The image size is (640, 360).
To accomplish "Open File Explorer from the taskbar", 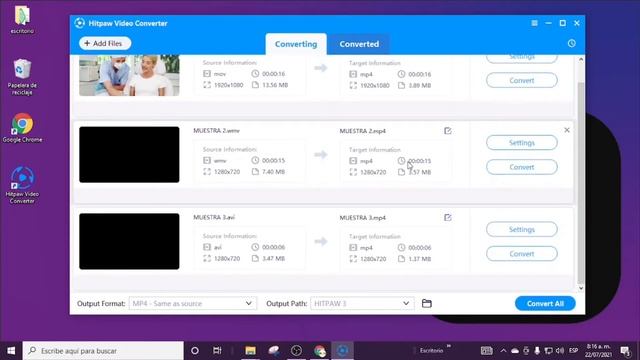I will point(250,351).
